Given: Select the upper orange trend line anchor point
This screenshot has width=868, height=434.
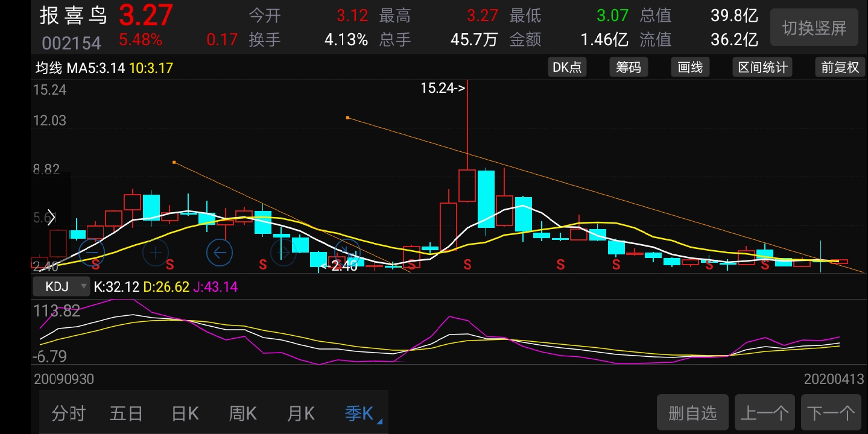Looking at the screenshot, I should (347, 118).
